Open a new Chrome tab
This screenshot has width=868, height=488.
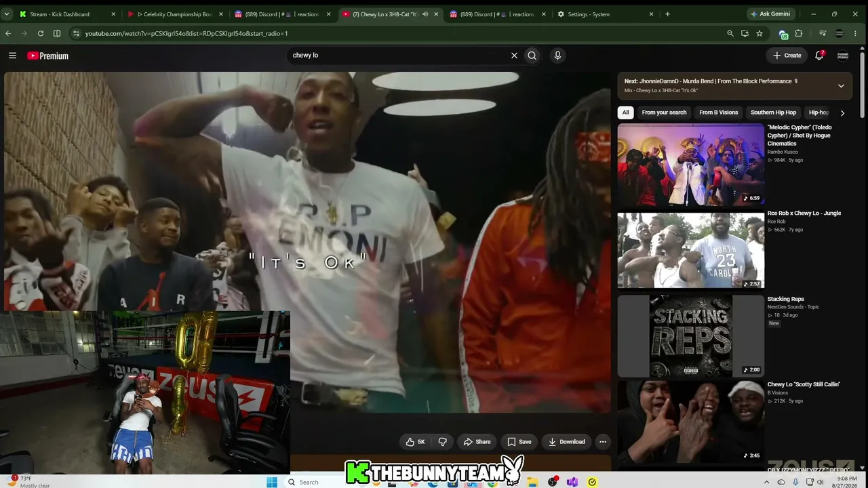click(x=667, y=14)
